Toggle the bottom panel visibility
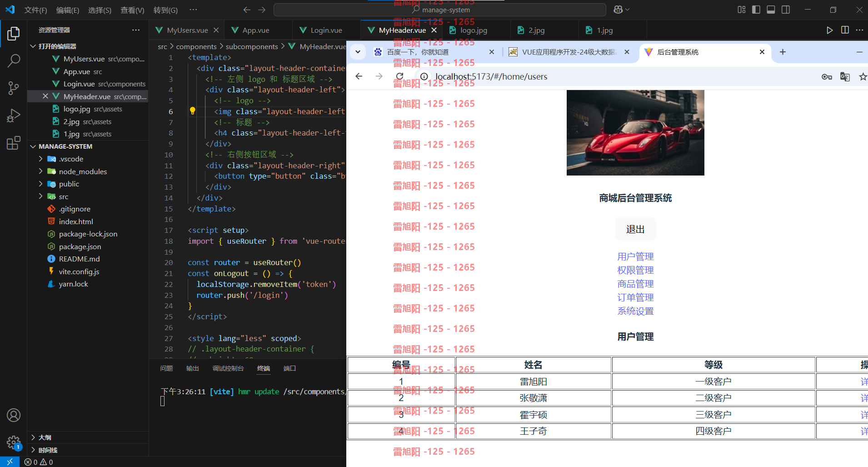Screen dimensions: 868x467 771,10
